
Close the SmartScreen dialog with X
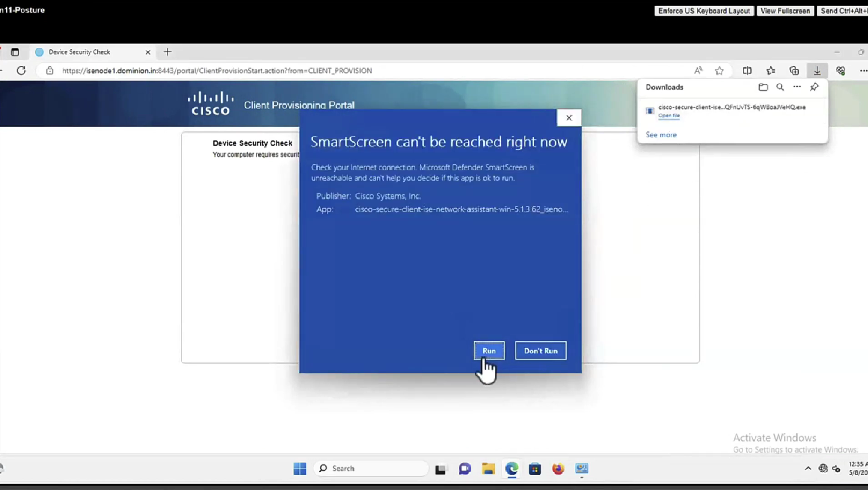[569, 118]
